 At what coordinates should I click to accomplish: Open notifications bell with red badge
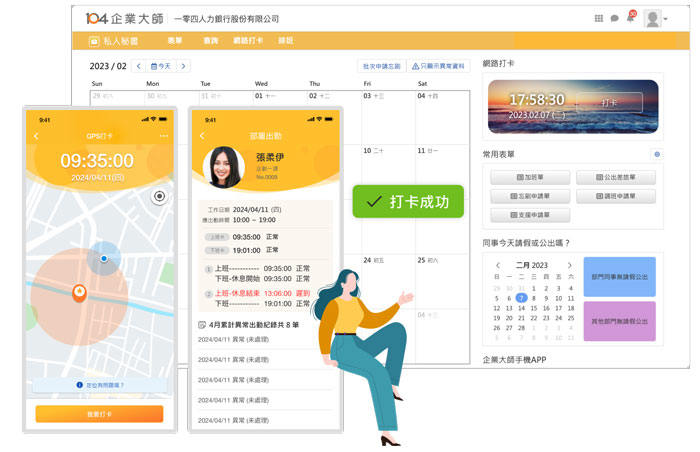tap(630, 17)
